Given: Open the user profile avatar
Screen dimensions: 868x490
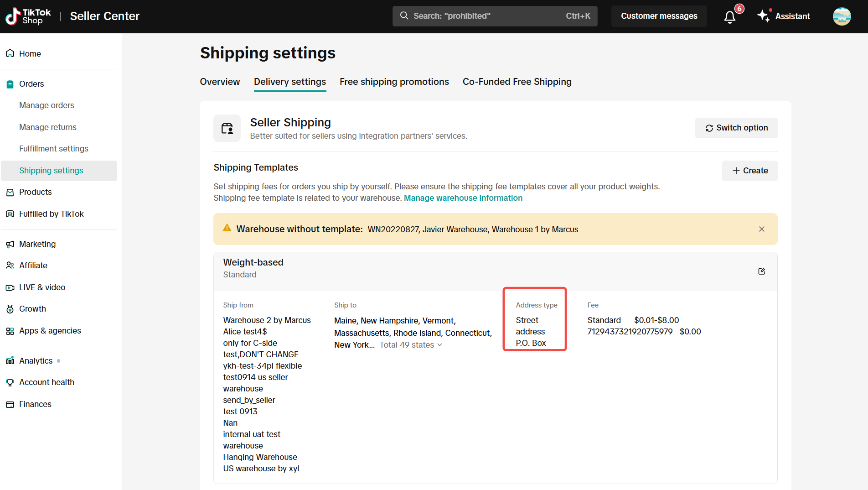Looking at the screenshot, I should click(842, 16).
